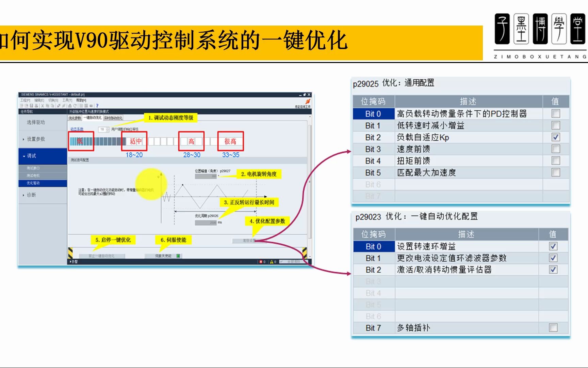Click the 位掩码 column header in p29023
The width and height of the screenshot is (588, 368).
[374, 234]
